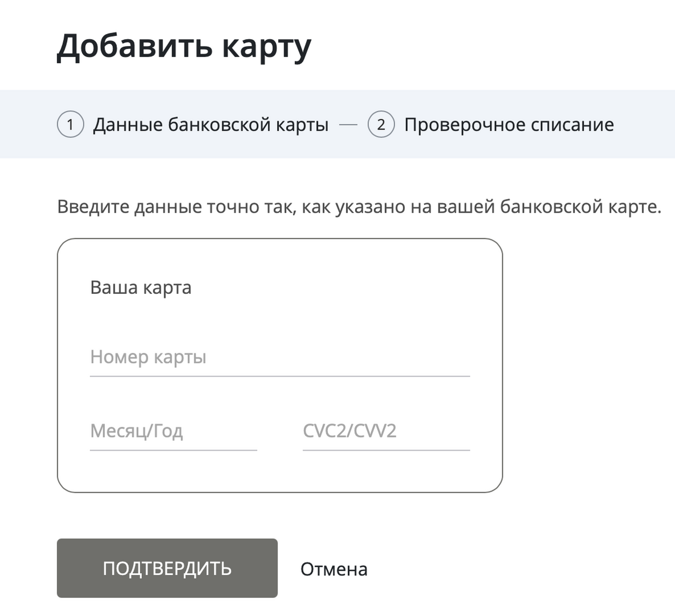Click the empty area right of "Ваша карта"
Image resolution: width=675 pixels, height=616 pixels.
click(342, 287)
